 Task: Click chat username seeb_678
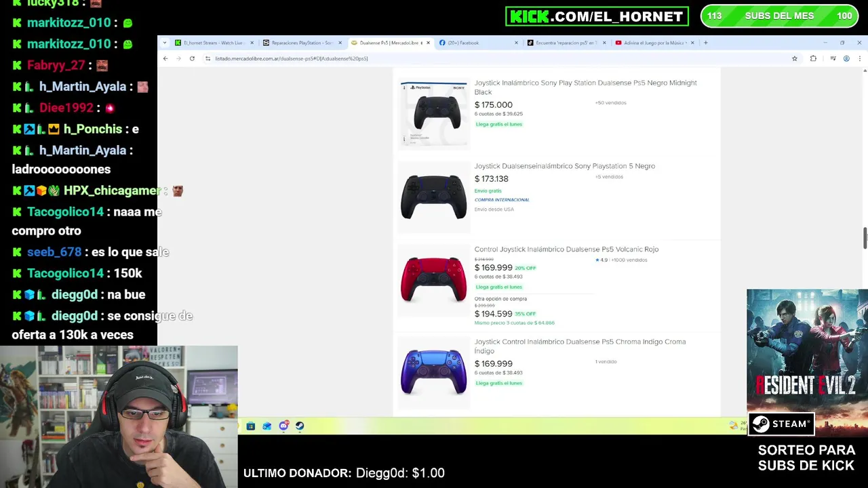[54, 252]
